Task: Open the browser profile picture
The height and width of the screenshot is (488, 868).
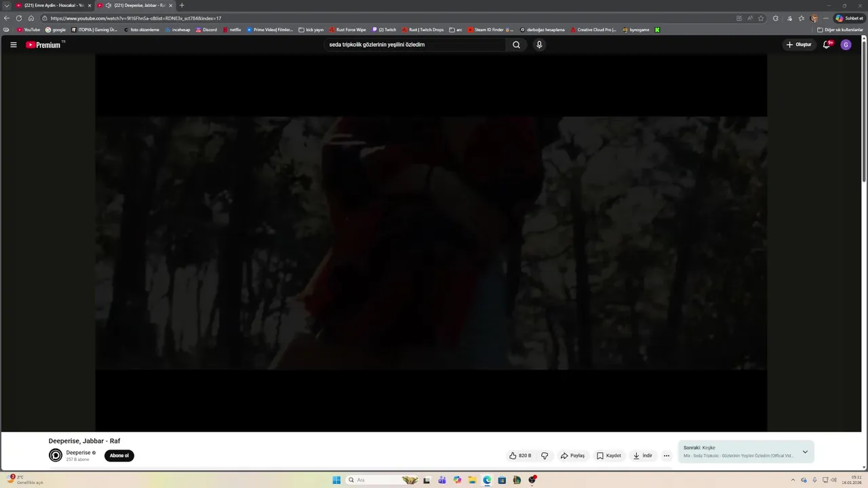Action: pyautogui.click(x=814, y=18)
